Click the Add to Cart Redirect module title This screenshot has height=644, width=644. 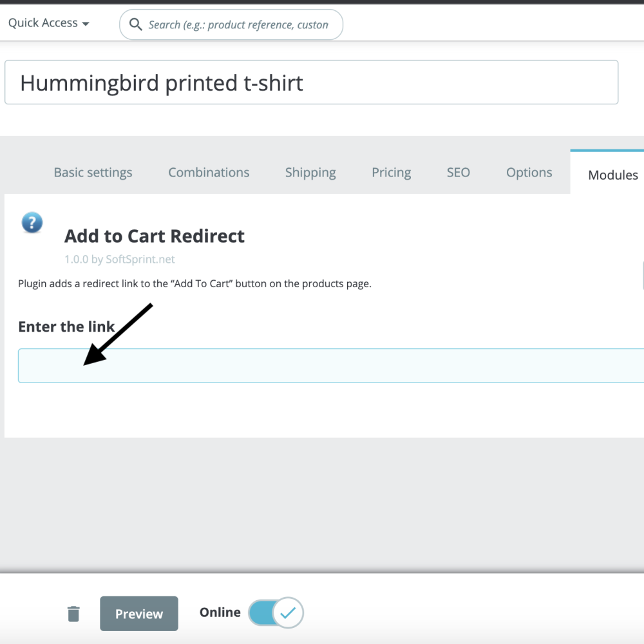coord(154,236)
